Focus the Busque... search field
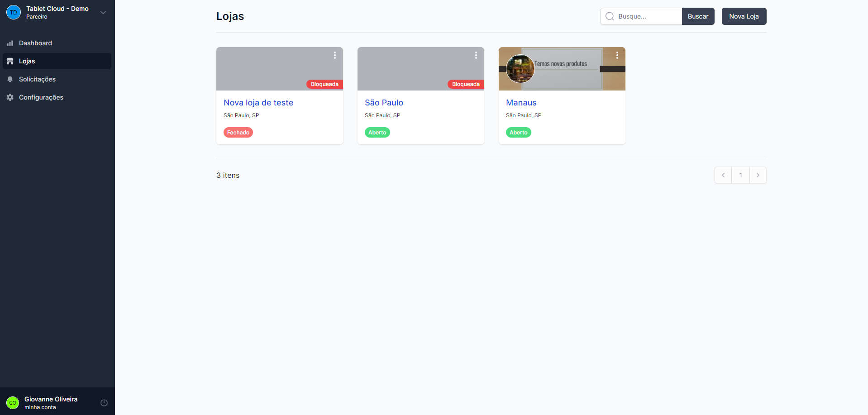This screenshot has height=415, width=868. (x=647, y=16)
